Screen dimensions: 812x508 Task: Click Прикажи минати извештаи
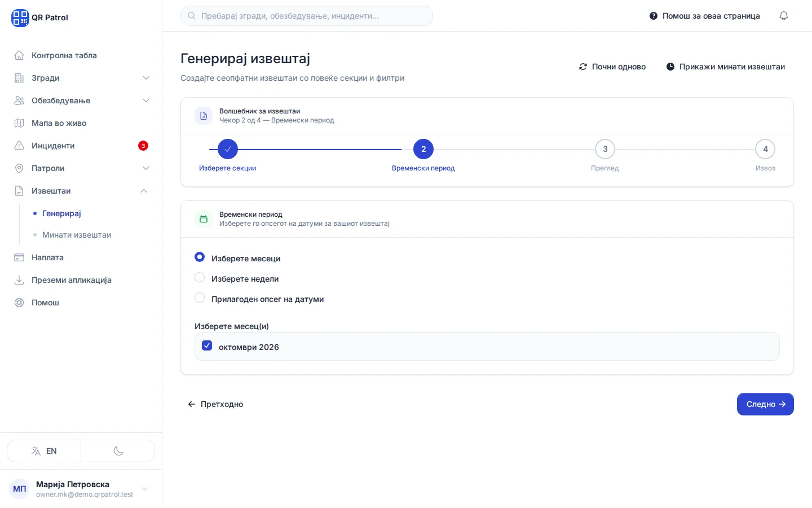(726, 67)
